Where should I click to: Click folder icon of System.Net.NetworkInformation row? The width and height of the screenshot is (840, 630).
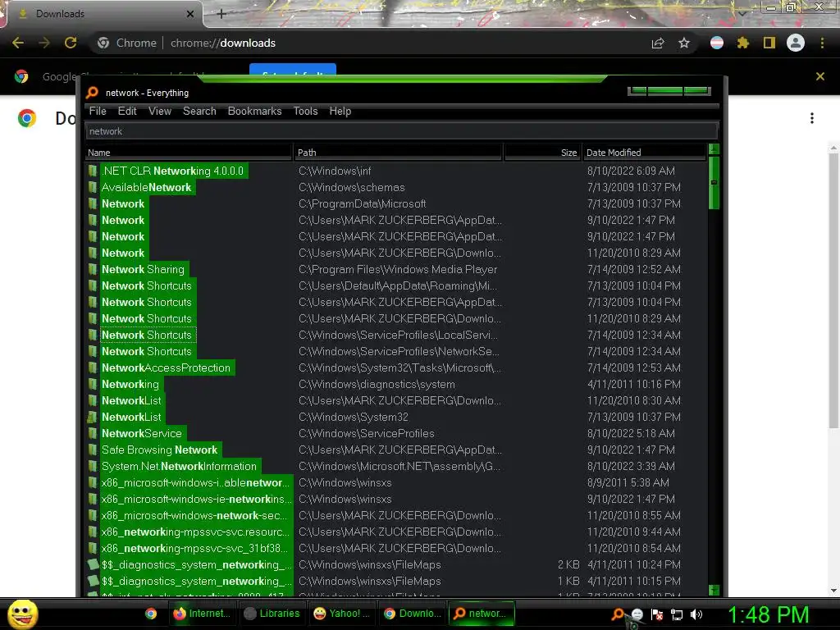click(x=93, y=466)
